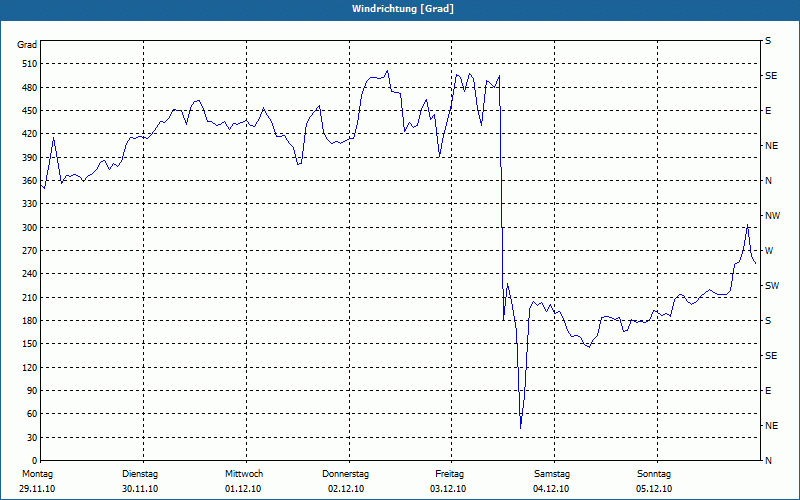Pick the 180 degree axis label
Image resolution: width=800 pixels, height=500 pixels.
point(30,321)
